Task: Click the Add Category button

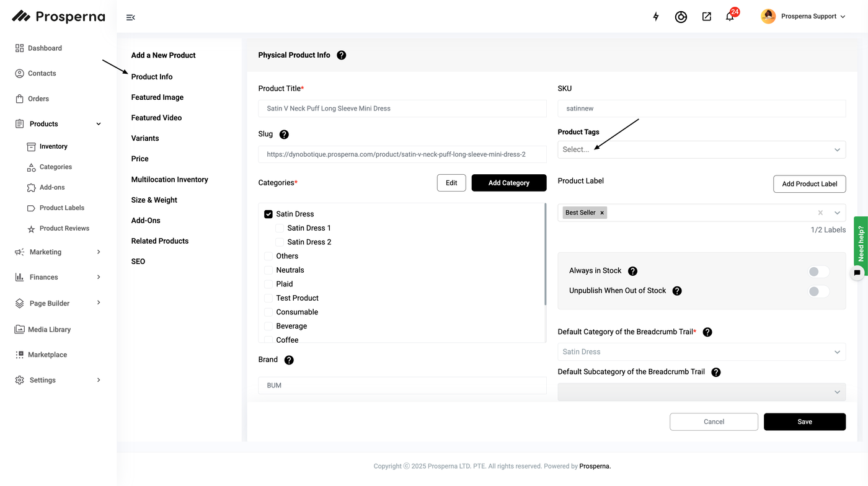Action: (x=508, y=183)
